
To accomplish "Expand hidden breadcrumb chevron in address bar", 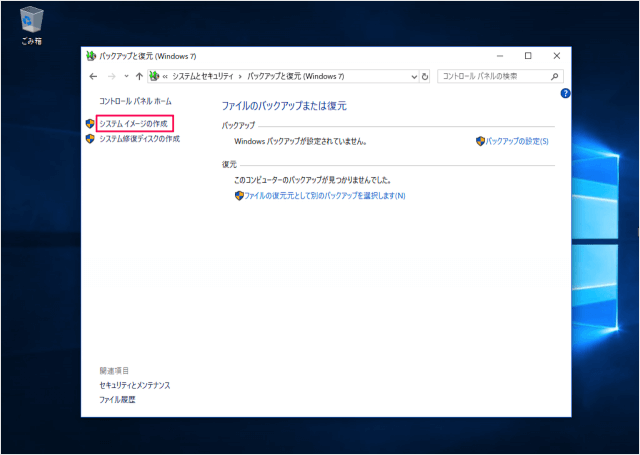I will (166, 76).
